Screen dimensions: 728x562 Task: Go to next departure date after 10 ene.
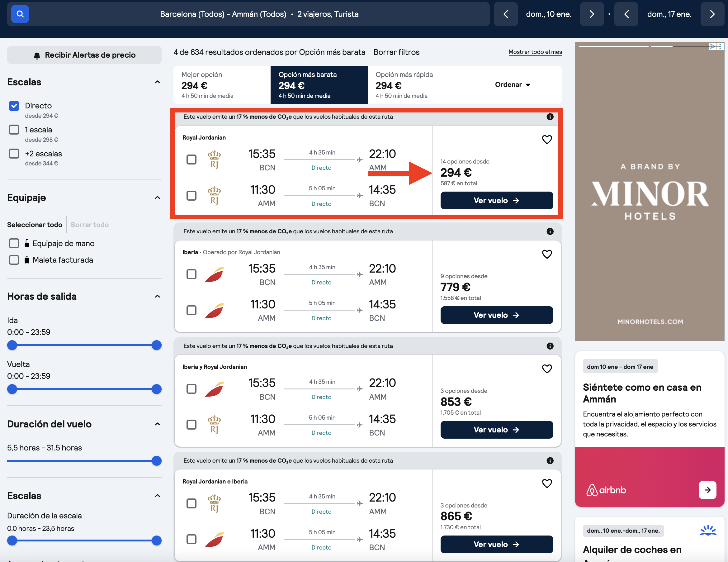pyautogui.click(x=592, y=14)
